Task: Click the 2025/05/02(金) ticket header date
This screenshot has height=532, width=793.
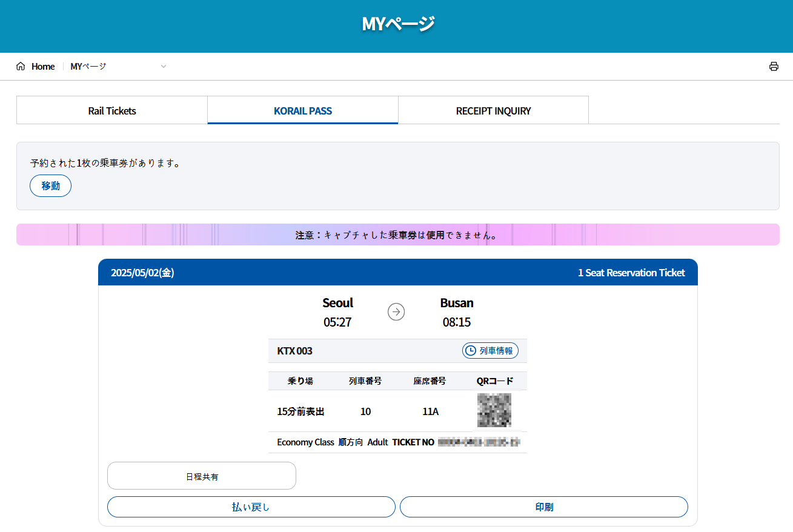Action: [142, 273]
